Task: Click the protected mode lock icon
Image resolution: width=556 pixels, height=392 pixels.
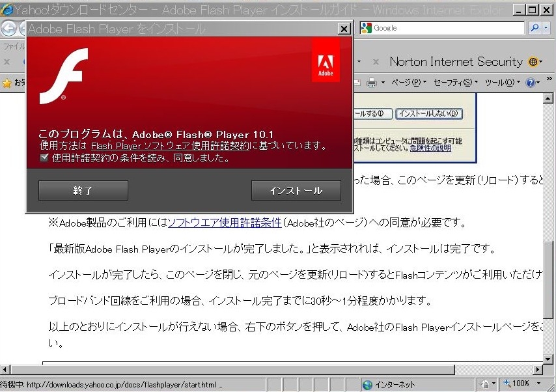Action: 484,384
